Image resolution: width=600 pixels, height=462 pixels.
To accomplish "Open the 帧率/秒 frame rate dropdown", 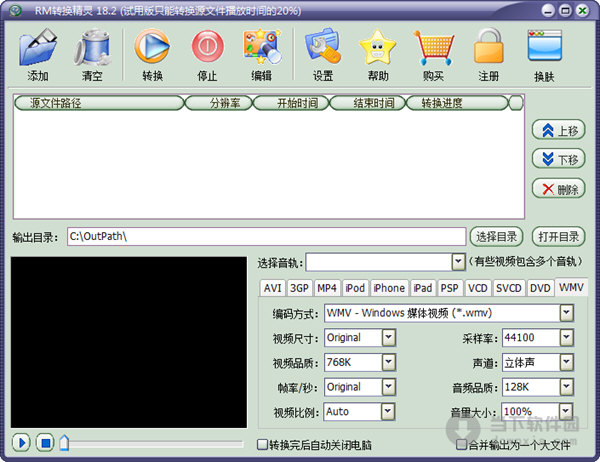I will pos(388,387).
